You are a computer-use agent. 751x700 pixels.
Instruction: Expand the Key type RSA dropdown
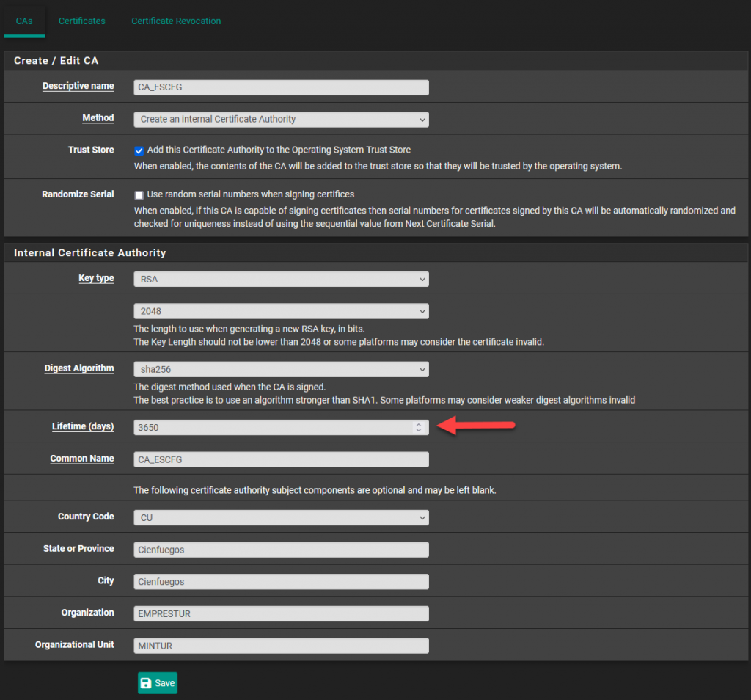[281, 280]
